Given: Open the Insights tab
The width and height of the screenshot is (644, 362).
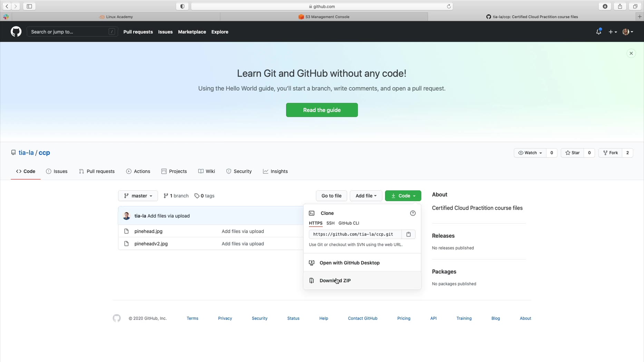Looking at the screenshot, I should pos(275,171).
